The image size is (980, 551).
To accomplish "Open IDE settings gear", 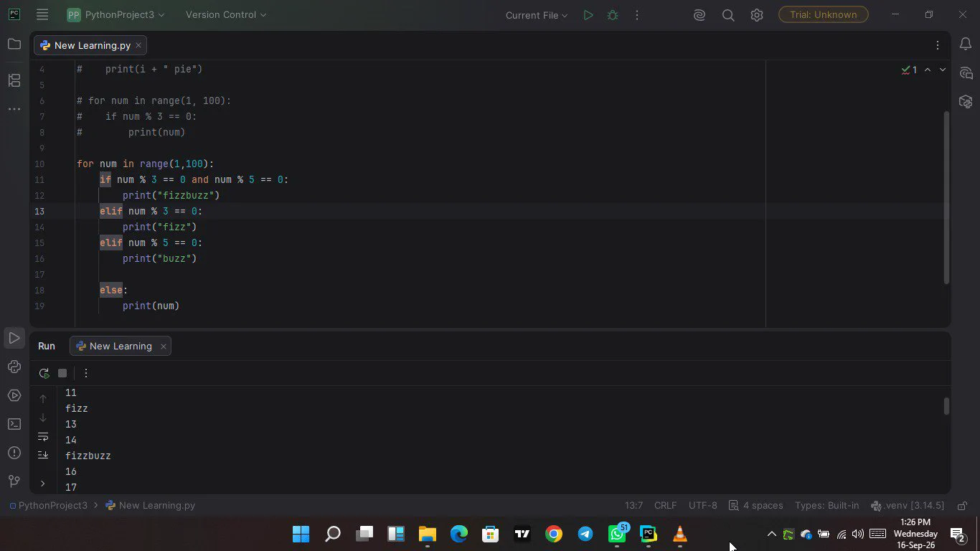I will pos(757,15).
